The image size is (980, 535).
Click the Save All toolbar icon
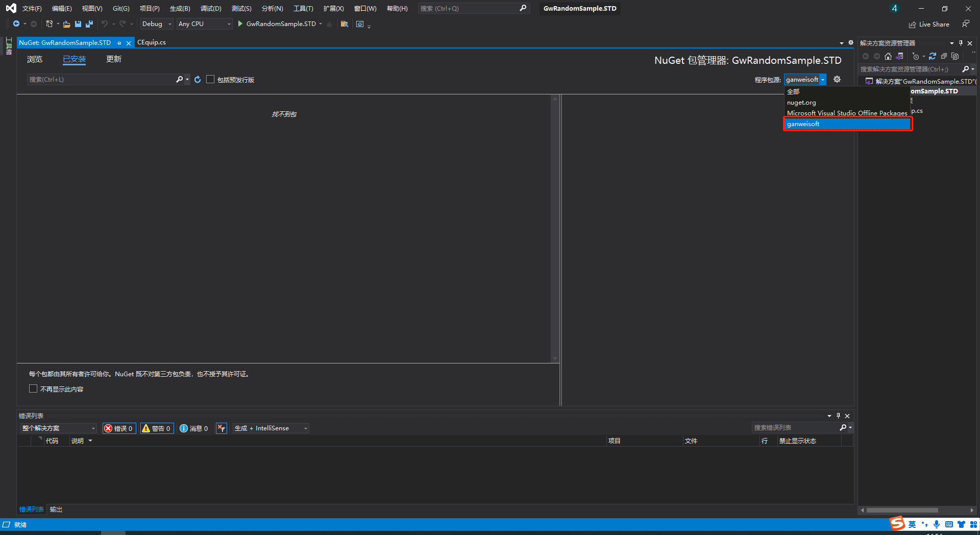(89, 24)
